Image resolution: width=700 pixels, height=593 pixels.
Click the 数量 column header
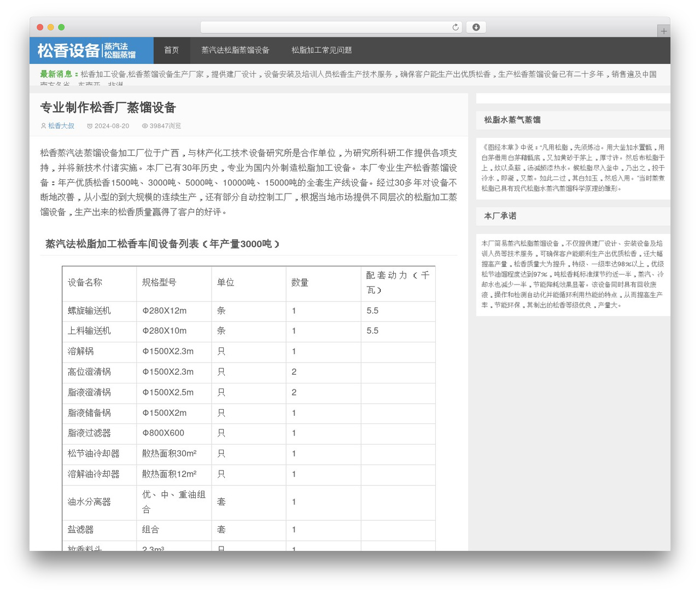coord(324,283)
